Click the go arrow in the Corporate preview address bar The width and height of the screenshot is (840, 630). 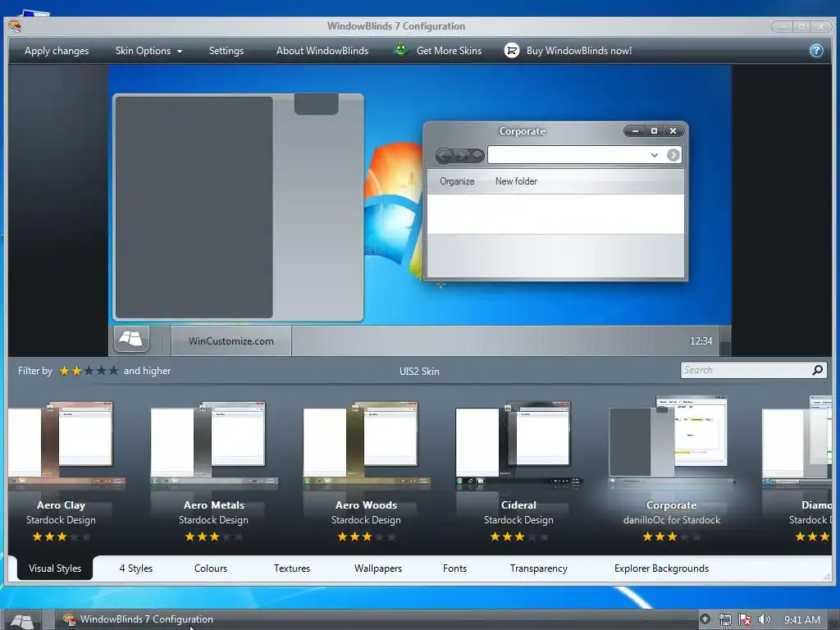tap(673, 155)
